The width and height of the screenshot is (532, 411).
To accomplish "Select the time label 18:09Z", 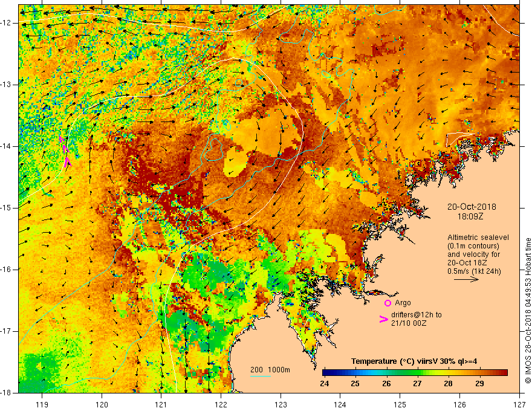I will pos(470,216).
